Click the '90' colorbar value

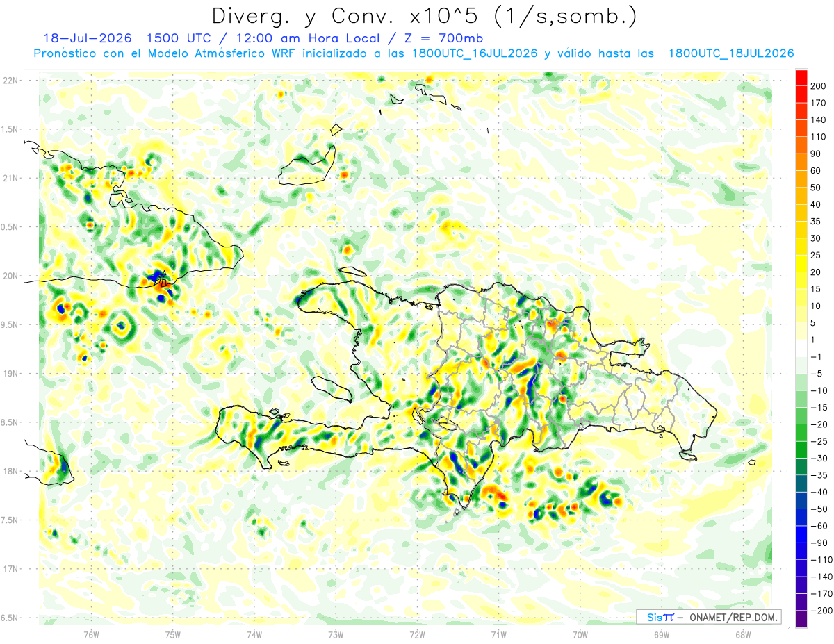(x=816, y=154)
